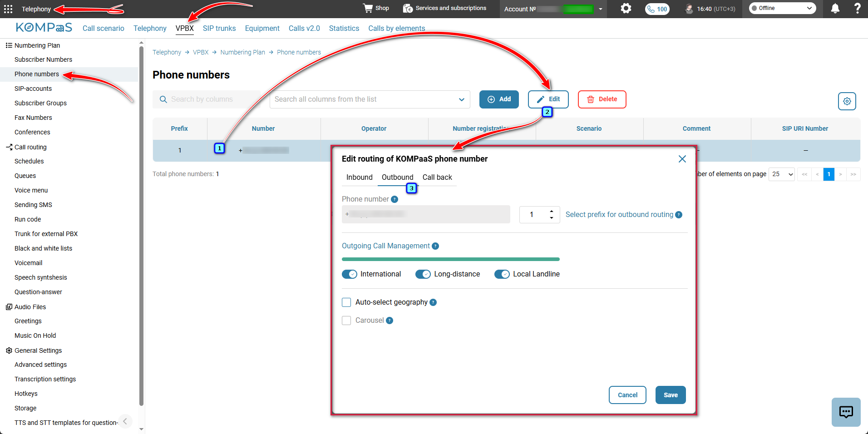Switch to the Inbound tab

[360, 178]
